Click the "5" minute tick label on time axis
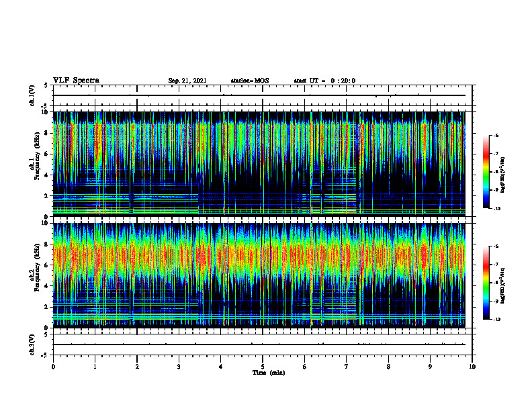 point(263,367)
